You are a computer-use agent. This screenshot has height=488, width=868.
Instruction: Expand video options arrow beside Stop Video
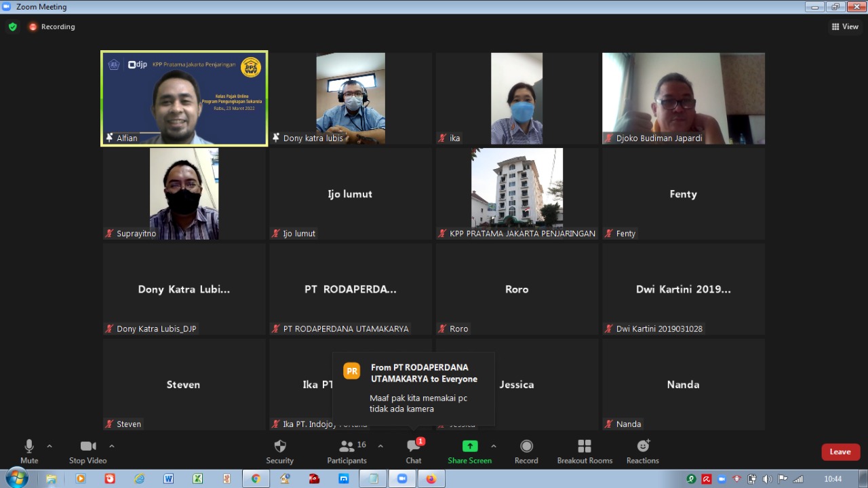click(112, 446)
